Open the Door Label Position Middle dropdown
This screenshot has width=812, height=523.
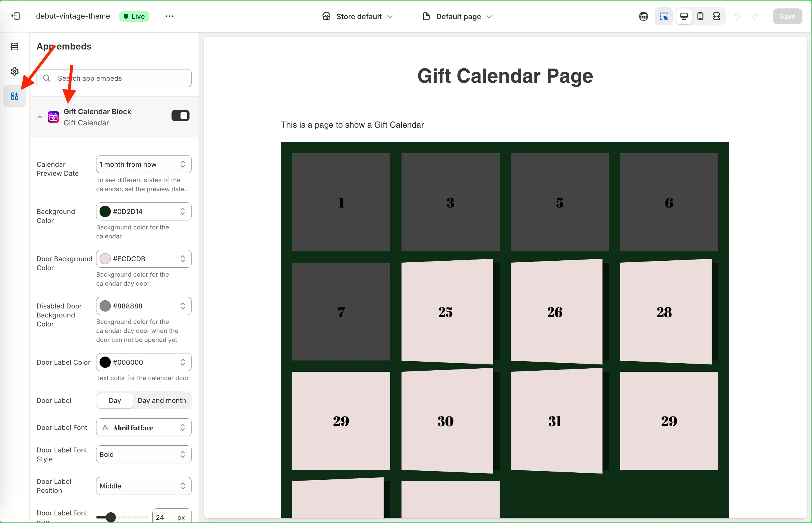144,486
